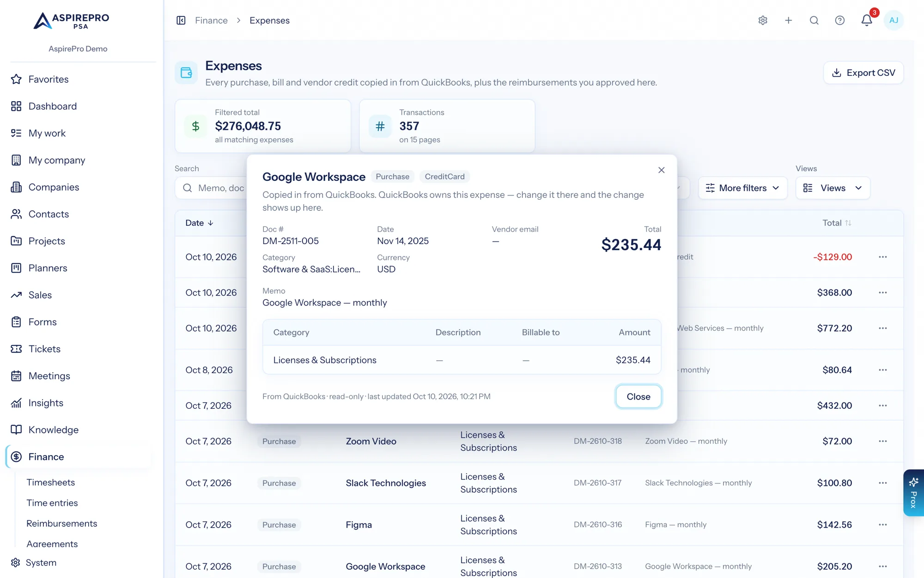The height and width of the screenshot is (578, 924).
Task: Open Knowledge in sidebar
Action: coord(54,430)
